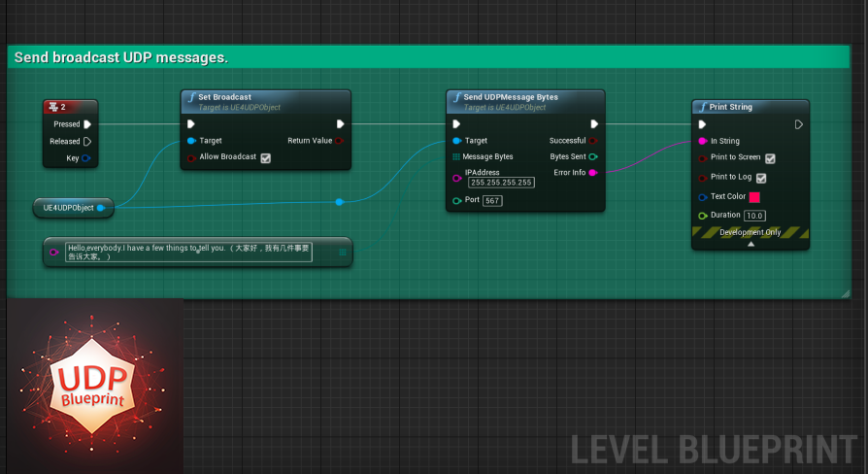This screenshot has height=474, width=868.
Task: Click the Port input pin
Action: pos(456,200)
